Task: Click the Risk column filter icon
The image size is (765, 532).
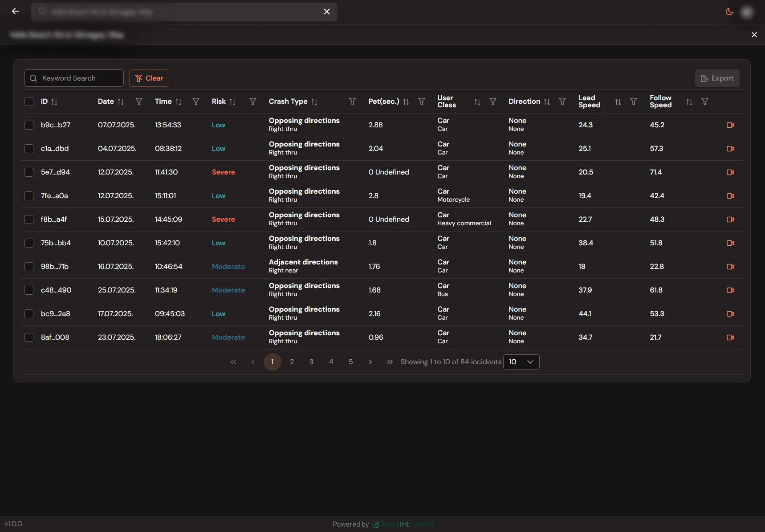Action: 252,102
